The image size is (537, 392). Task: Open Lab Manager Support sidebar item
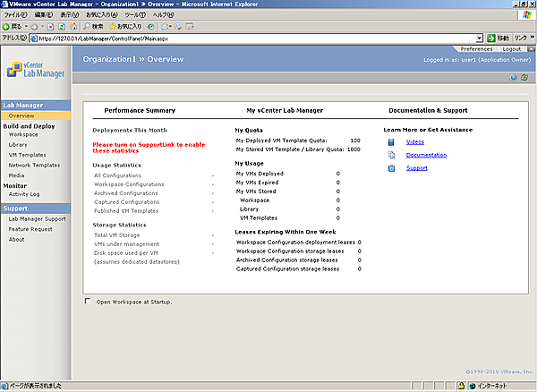37,218
